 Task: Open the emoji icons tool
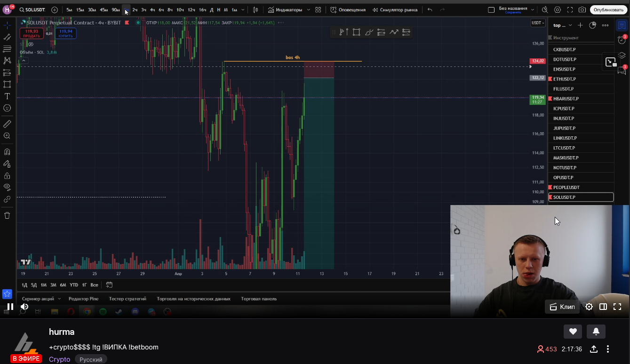tap(7, 108)
